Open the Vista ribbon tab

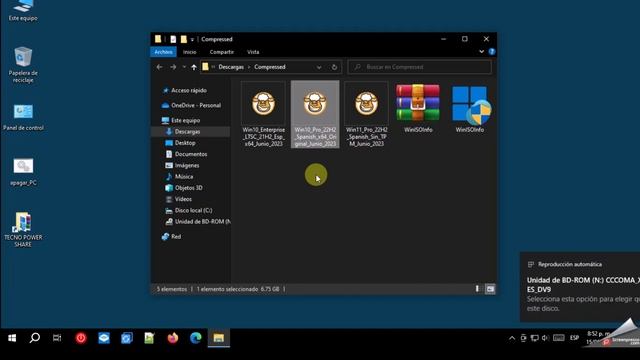[253, 52]
